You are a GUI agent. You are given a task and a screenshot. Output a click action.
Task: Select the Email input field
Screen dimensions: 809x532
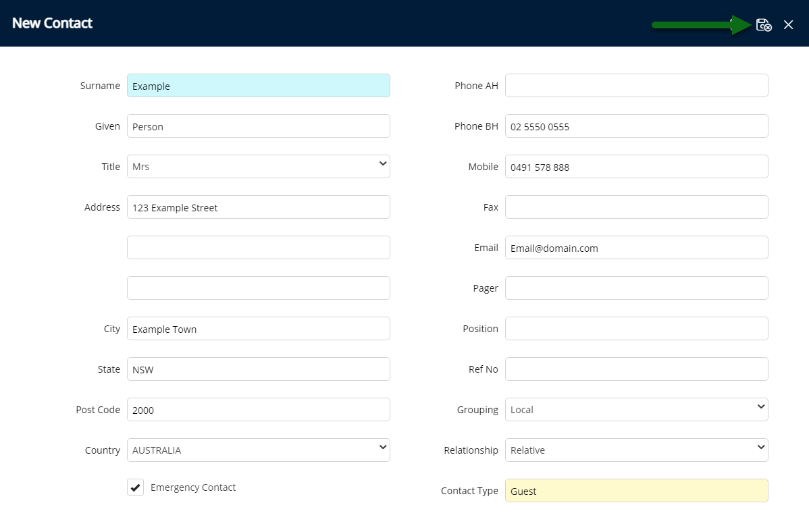(x=636, y=248)
